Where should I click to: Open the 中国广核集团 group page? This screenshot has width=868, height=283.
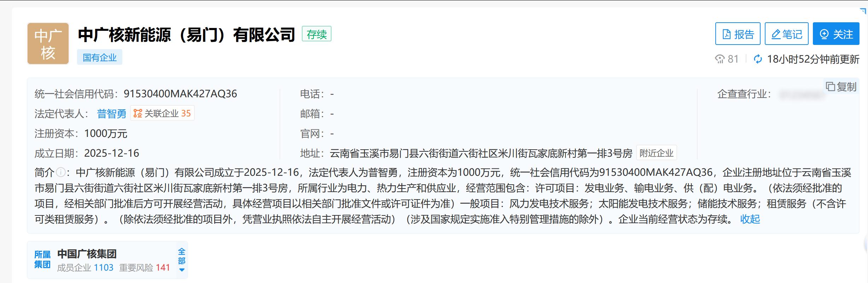pos(87,254)
